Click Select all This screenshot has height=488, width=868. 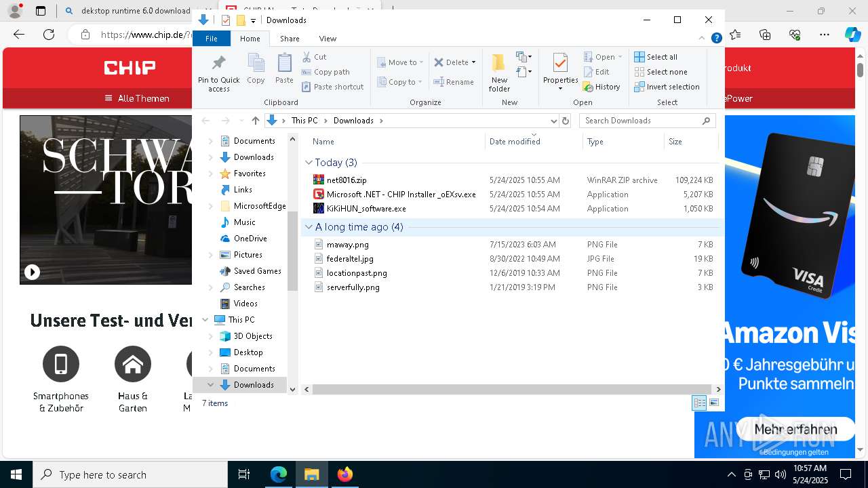coord(655,57)
